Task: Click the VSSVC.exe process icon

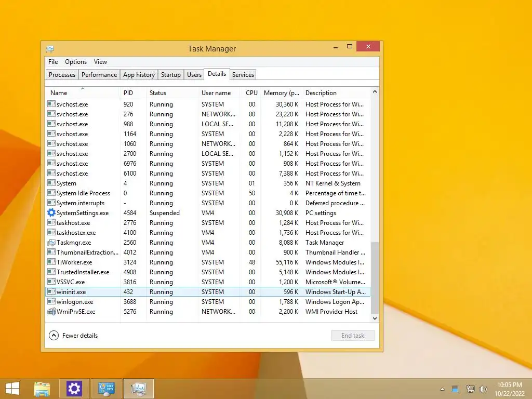Action: tap(51, 282)
